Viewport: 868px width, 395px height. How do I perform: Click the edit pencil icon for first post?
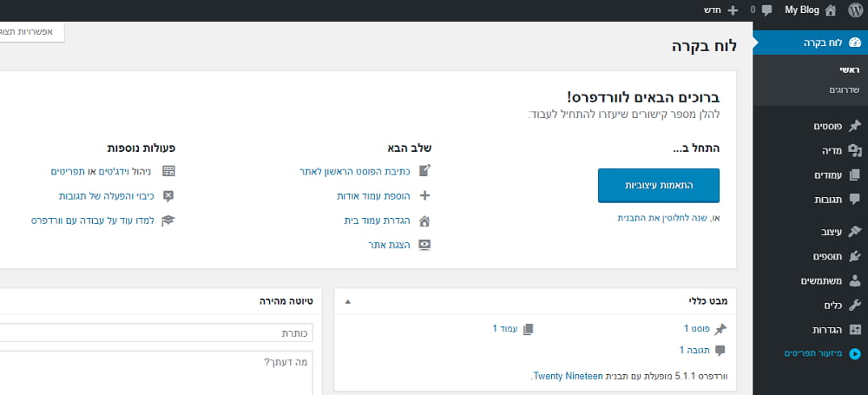[424, 171]
